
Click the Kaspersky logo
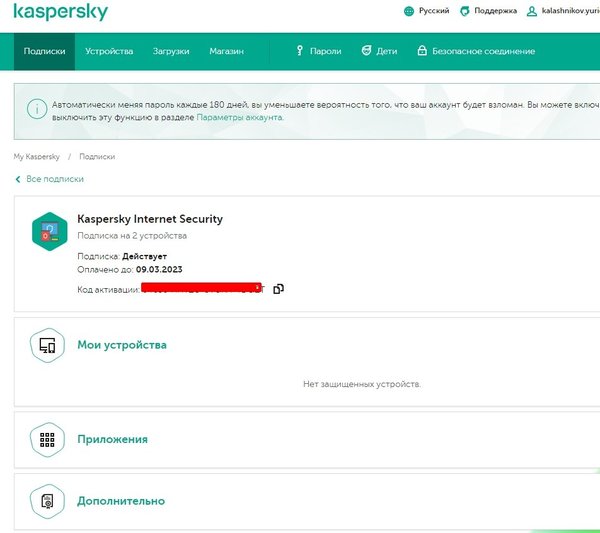click(60, 11)
